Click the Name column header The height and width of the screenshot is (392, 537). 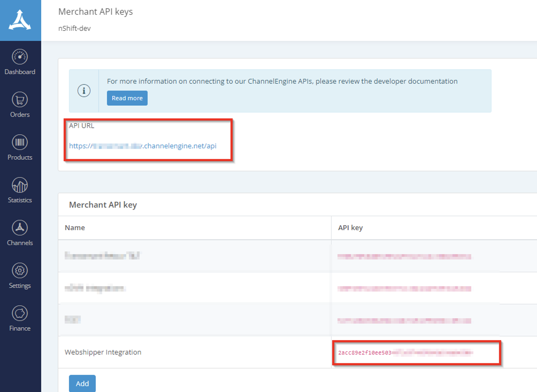click(x=75, y=228)
